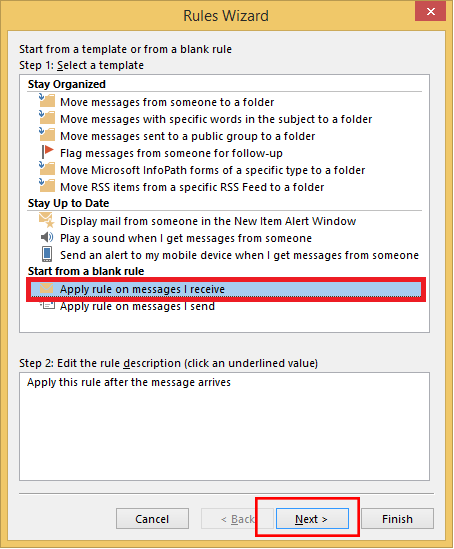Select 'Play a sound when I get messages'
This screenshot has width=454, height=549.
(186, 238)
